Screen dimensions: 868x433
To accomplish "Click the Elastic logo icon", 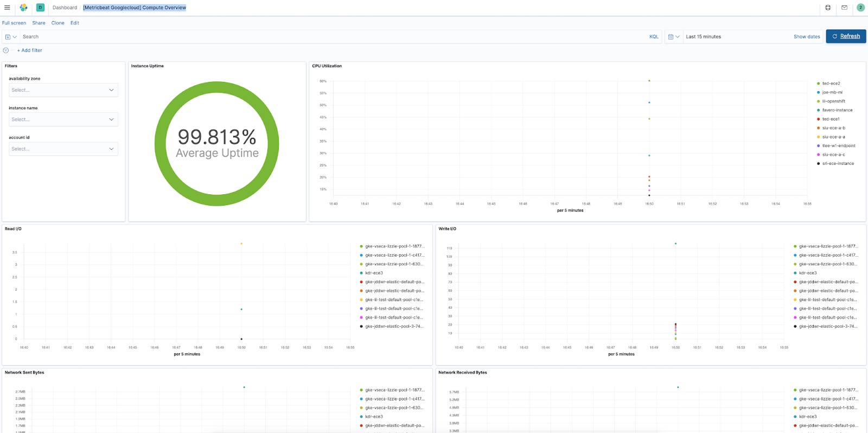I will [23, 8].
